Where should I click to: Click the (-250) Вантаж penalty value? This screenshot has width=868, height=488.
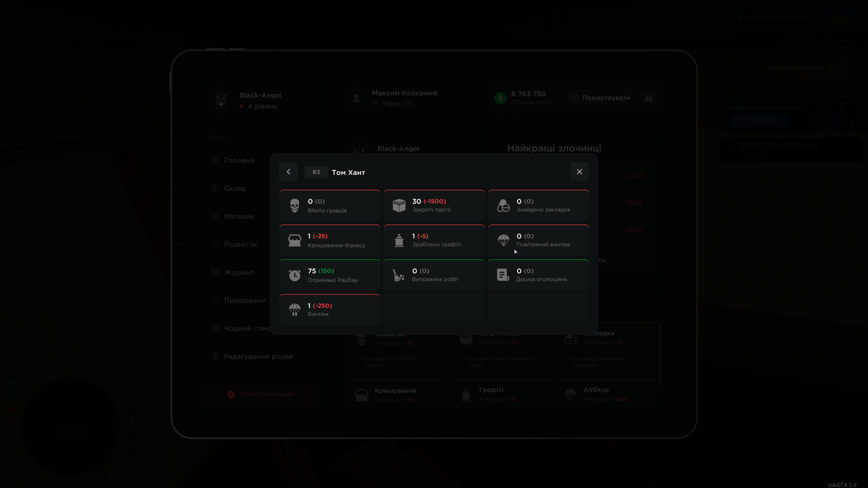click(x=321, y=306)
